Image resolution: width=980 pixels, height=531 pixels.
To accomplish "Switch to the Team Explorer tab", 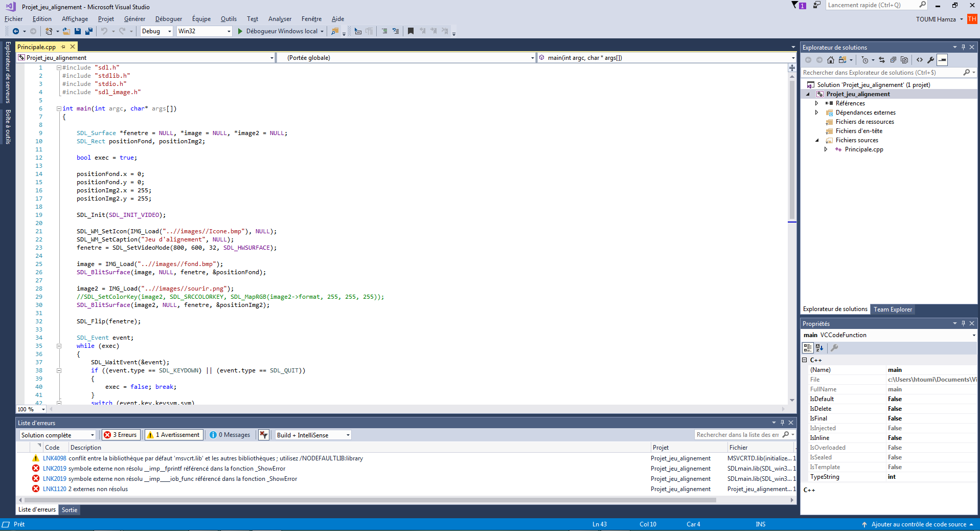I will coord(893,309).
